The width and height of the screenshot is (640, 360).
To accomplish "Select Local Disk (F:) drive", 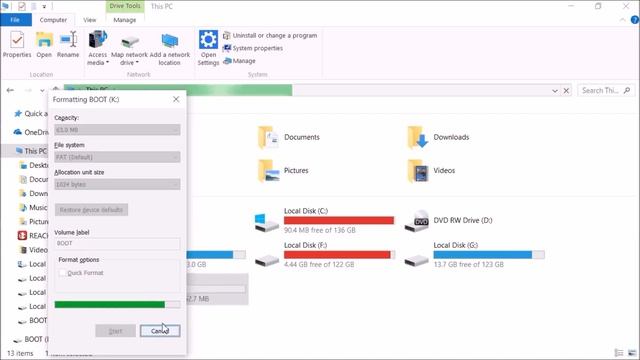I will (324, 255).
